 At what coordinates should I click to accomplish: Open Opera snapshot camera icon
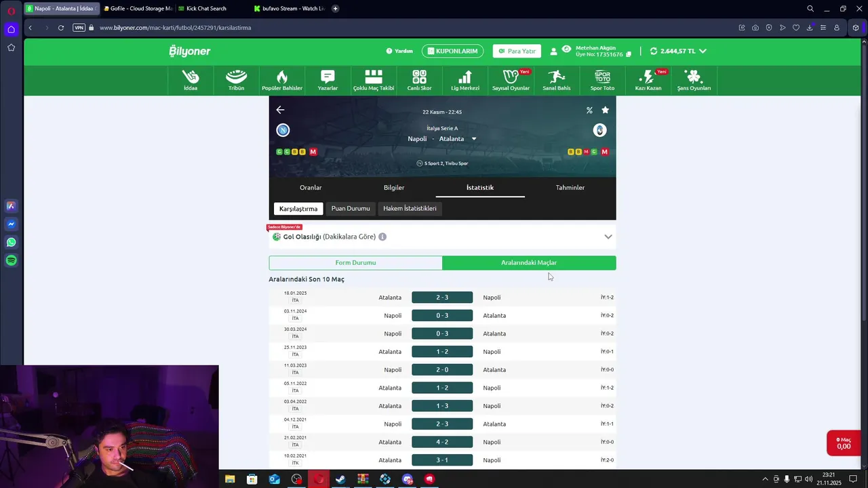755,28
